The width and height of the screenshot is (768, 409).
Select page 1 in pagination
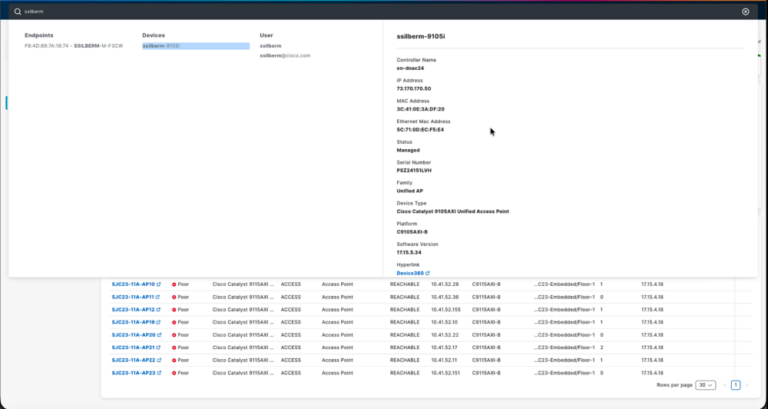click(x=736, y=385)
